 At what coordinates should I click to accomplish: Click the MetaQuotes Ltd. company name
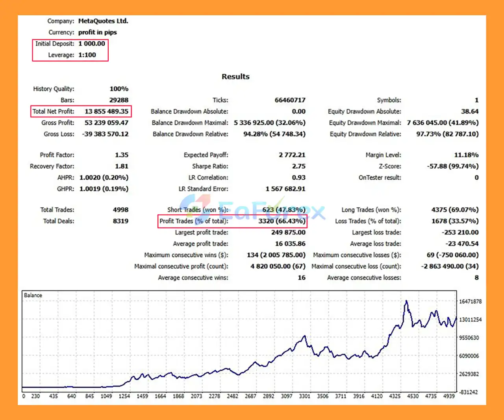click(103, 21)
